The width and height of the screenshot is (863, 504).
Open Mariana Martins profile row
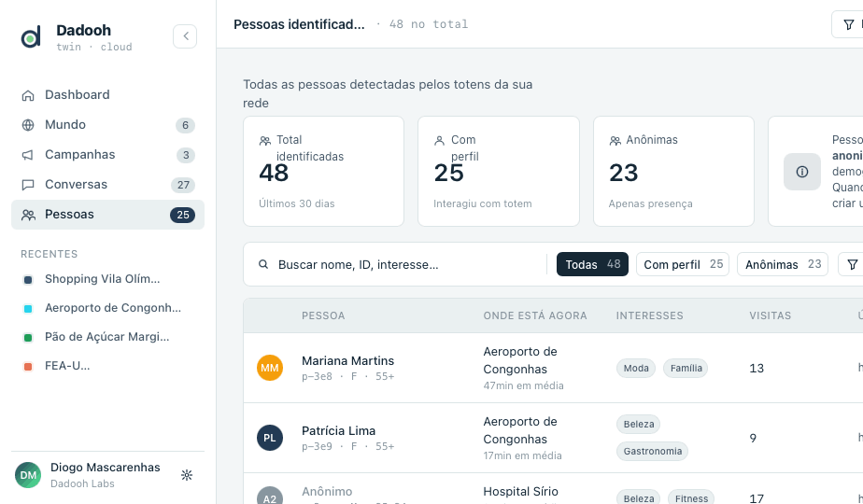[x=553, y=368]
